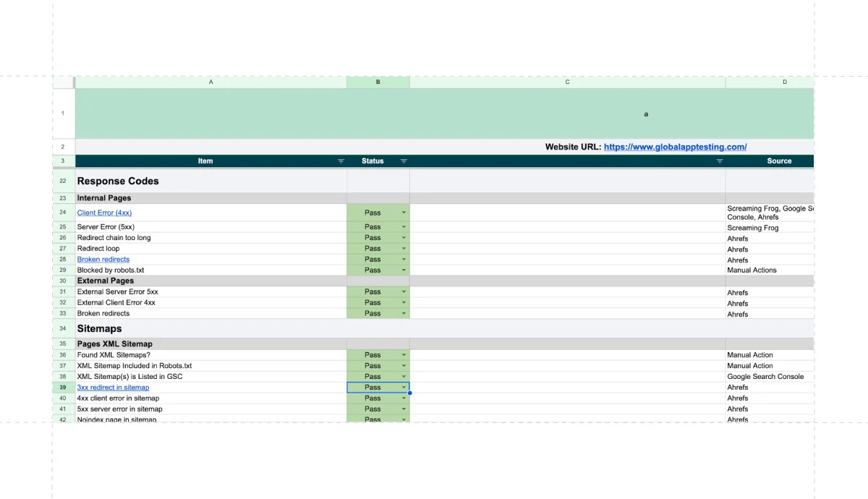Select the Manual Actions source cell in row 29
This screenshot has width=868, height=499.
click(x=770, y=270)
